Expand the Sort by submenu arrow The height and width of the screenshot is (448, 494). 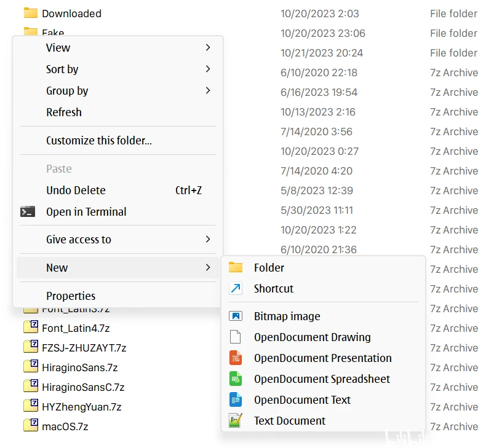pos(208,69)
